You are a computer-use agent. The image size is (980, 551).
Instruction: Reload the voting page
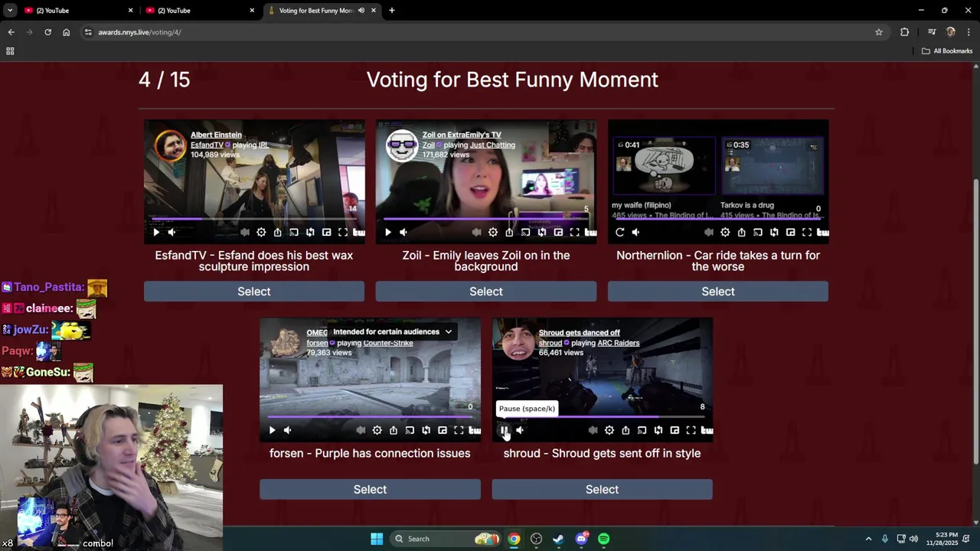(x=47, y=32)
